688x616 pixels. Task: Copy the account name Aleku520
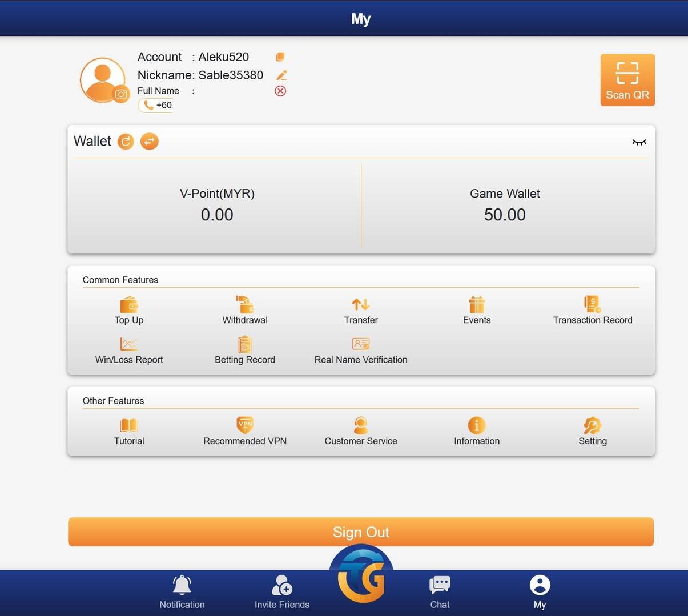click(x=280, y=57)
